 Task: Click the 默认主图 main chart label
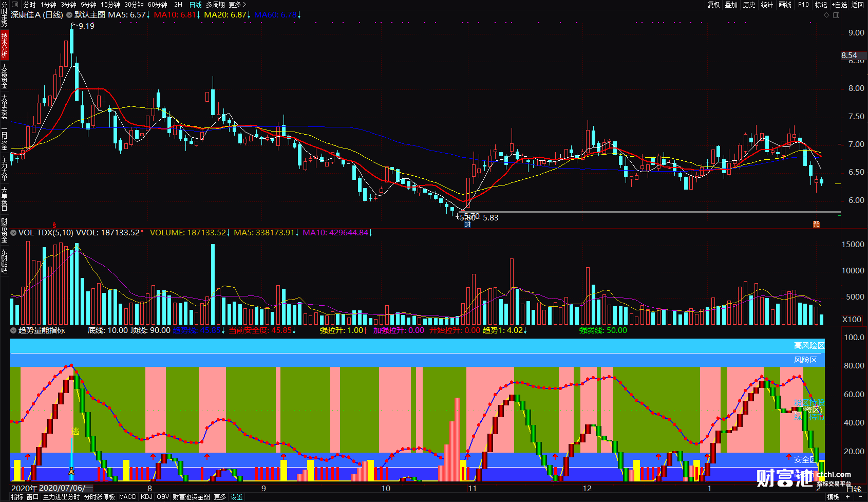click(x=90, y=15)
